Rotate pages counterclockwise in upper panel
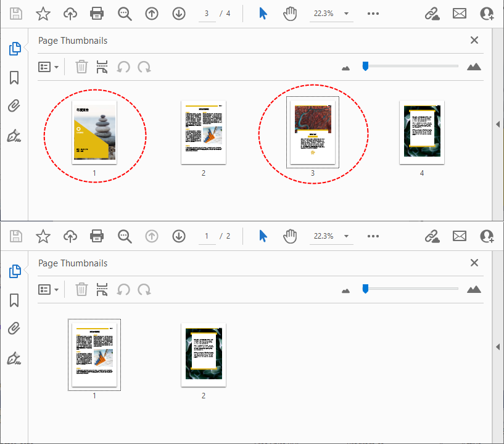 tap(123, 67)
